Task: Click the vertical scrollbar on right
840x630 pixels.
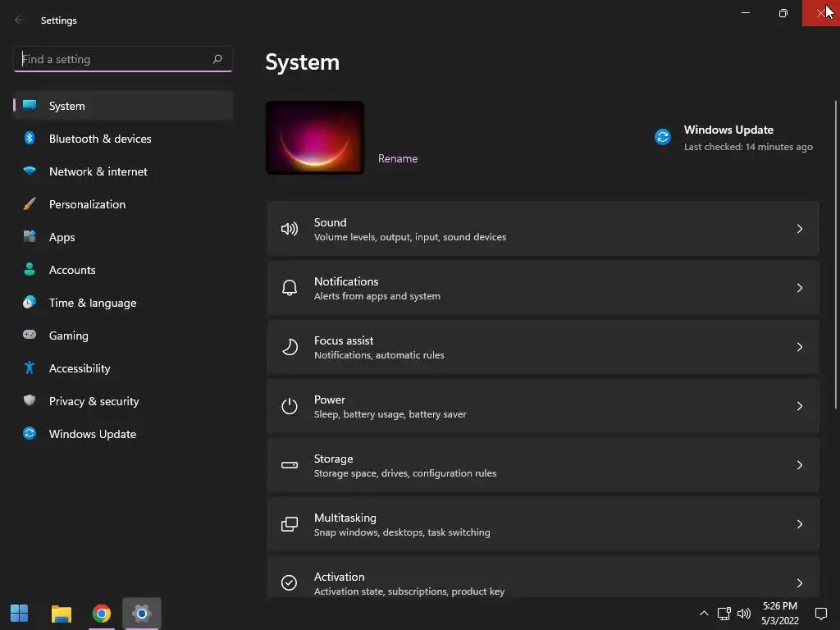Action: click(x=835, y=255)
